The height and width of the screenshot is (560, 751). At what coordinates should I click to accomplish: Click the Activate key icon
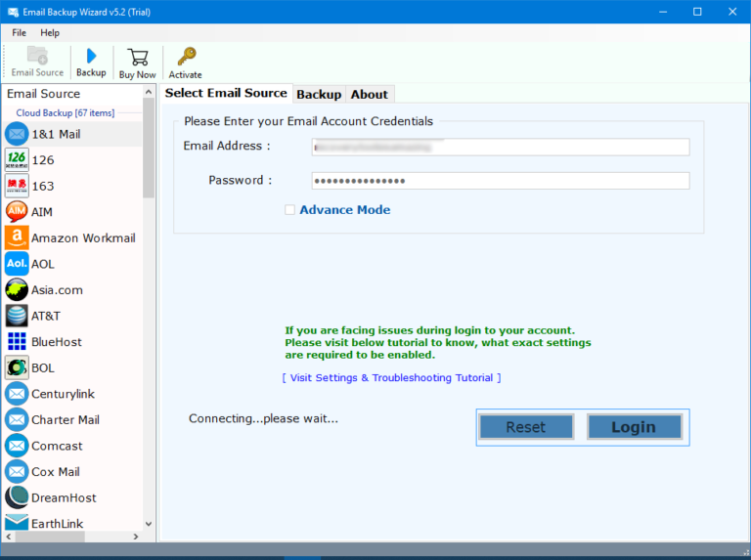click(x=185, y=56)
